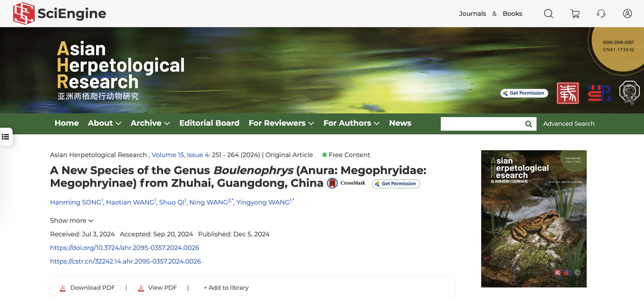
Task: Expand Show more author details
Action: tap(71, 221)
